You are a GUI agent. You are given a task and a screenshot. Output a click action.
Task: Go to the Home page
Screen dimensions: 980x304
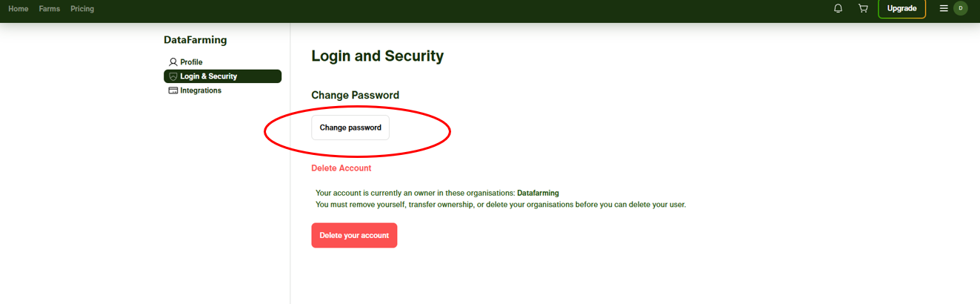click(x=18, y=9)
